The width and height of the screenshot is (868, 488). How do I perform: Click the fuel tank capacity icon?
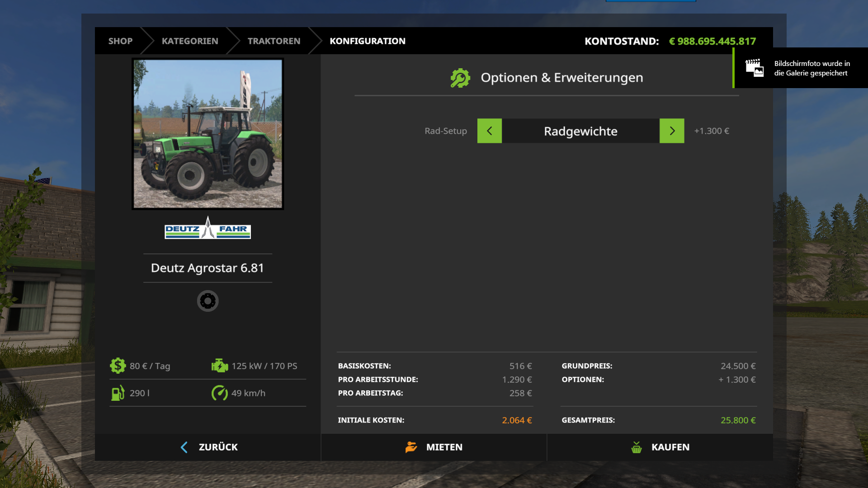[118, 393]
